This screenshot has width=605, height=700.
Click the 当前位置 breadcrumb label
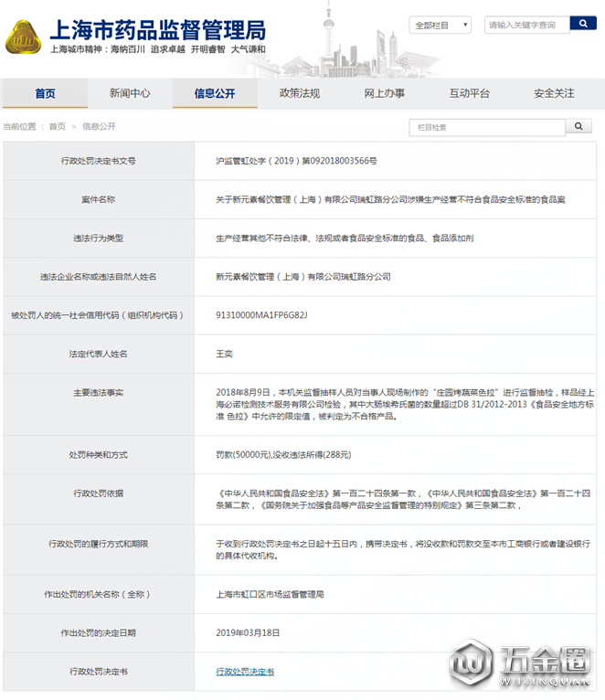[x=19, y=126]
